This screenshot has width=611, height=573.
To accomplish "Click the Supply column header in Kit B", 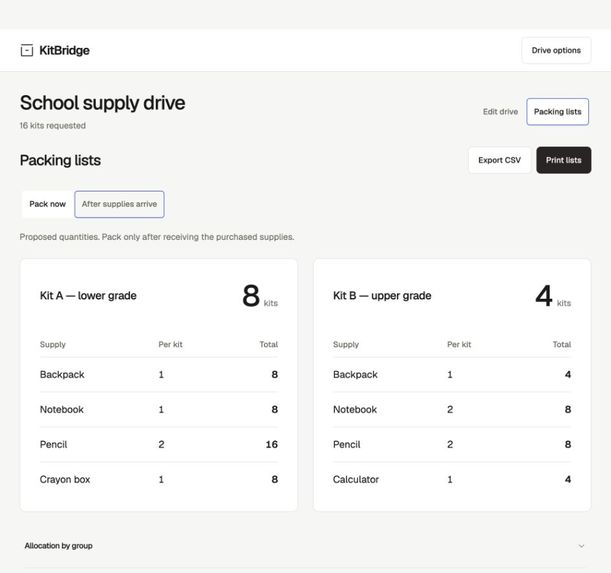I will point(346,345).
